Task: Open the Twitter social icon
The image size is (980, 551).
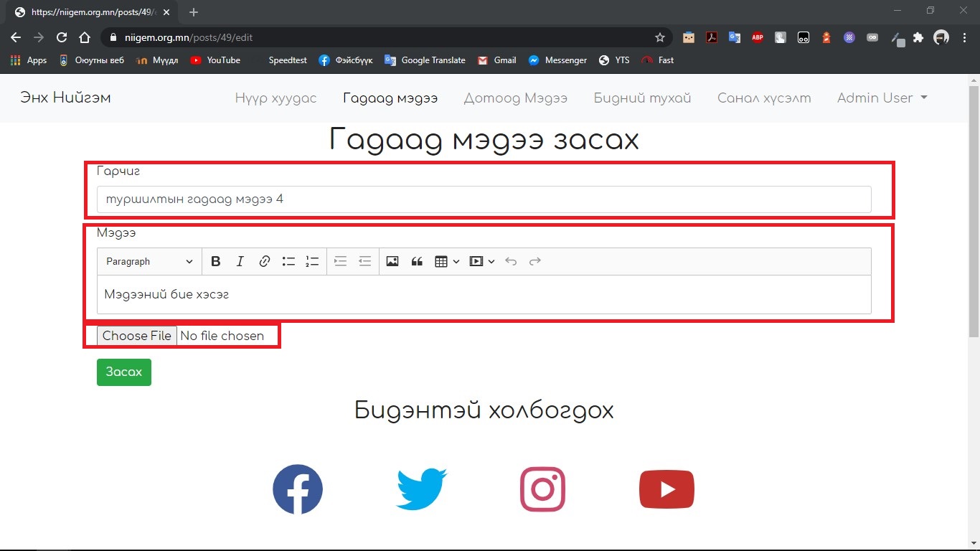Action: (421, 489)
